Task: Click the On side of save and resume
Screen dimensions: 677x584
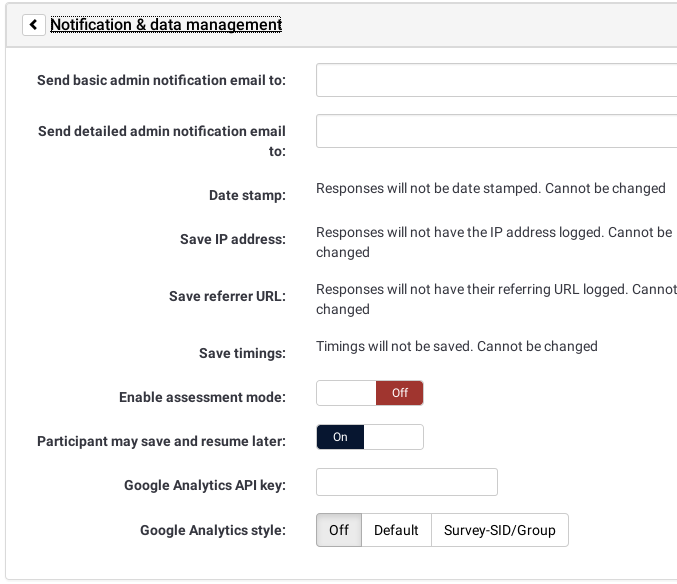Action: coord(340,437)
